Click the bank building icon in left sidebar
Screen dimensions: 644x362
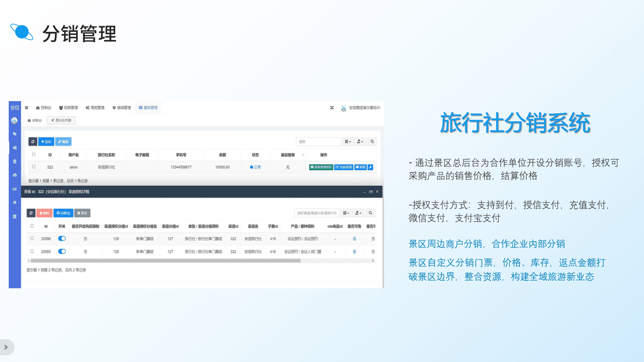pos(14,216)
